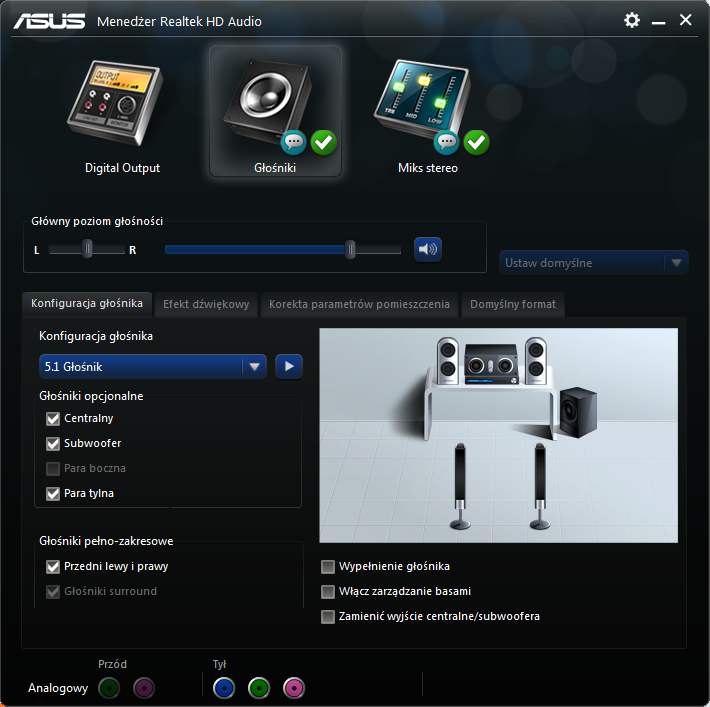
Task: Switch to the Efekt dźwiękowy tab
Action: click(x=206, y=304)
